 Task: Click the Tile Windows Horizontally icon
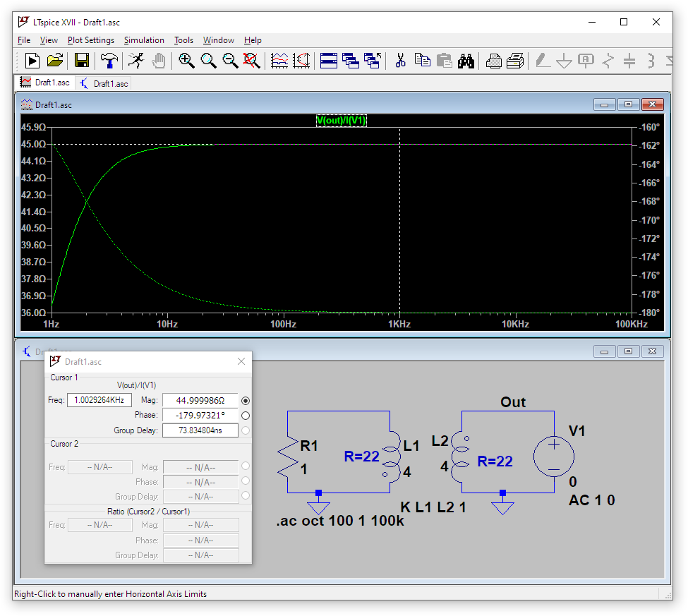point(329,61)
